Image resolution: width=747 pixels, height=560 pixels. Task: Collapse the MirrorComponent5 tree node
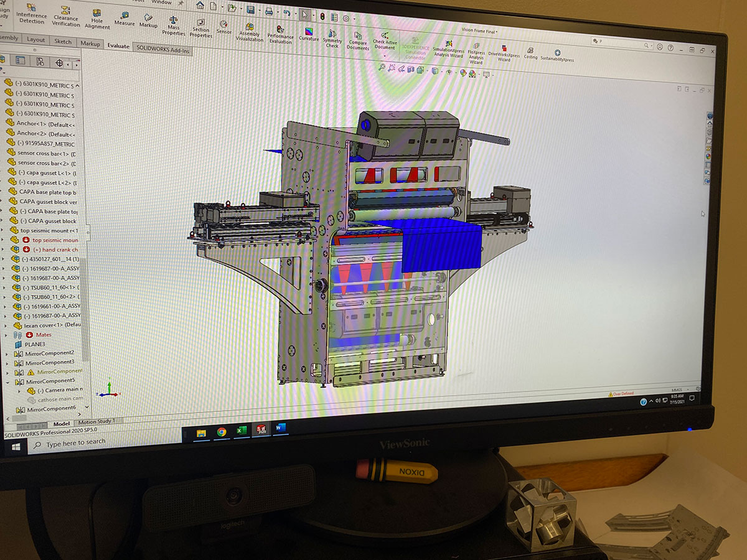tap(7, 381)
